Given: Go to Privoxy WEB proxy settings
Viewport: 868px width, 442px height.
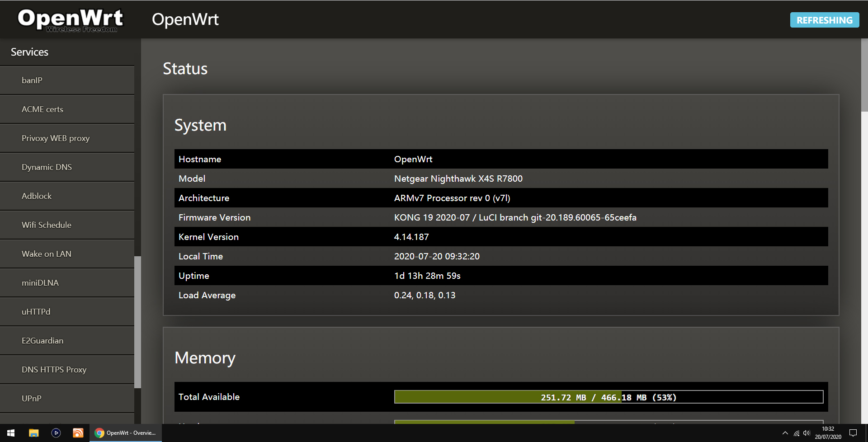Looking at the screenshot, I should click(67, 138).
